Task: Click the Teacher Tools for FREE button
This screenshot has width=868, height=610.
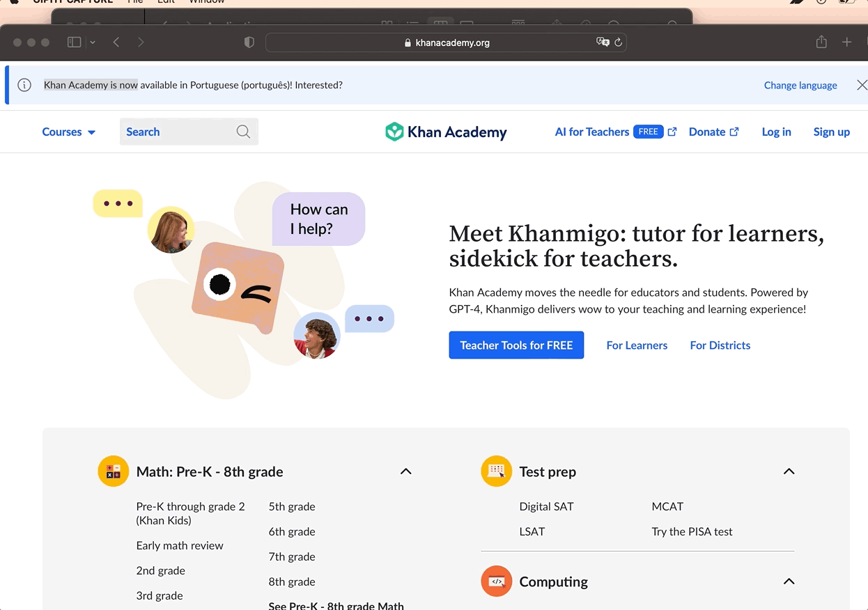Action: pos(516,345)
